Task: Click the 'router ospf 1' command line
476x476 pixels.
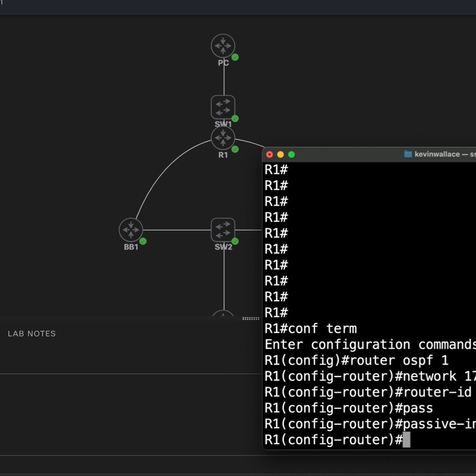Action: click(x=356, y=361)
